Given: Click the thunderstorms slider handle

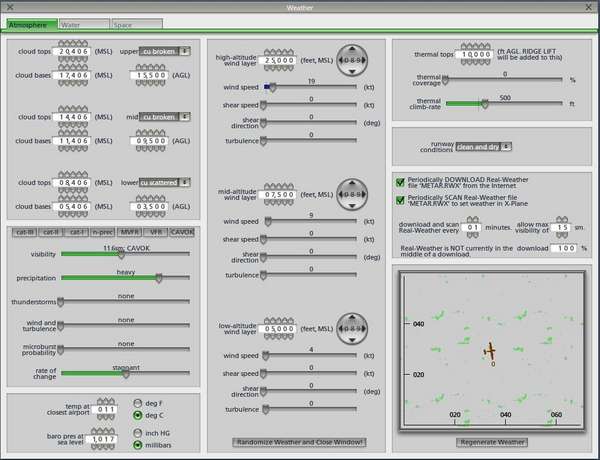Looking at the screenshot, I should 60,302.
